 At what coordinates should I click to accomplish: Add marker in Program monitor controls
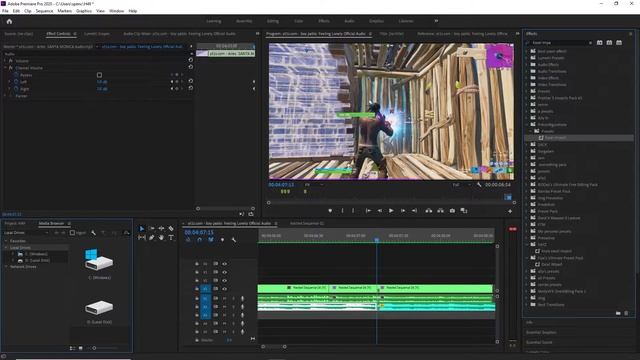pos(330,211)
